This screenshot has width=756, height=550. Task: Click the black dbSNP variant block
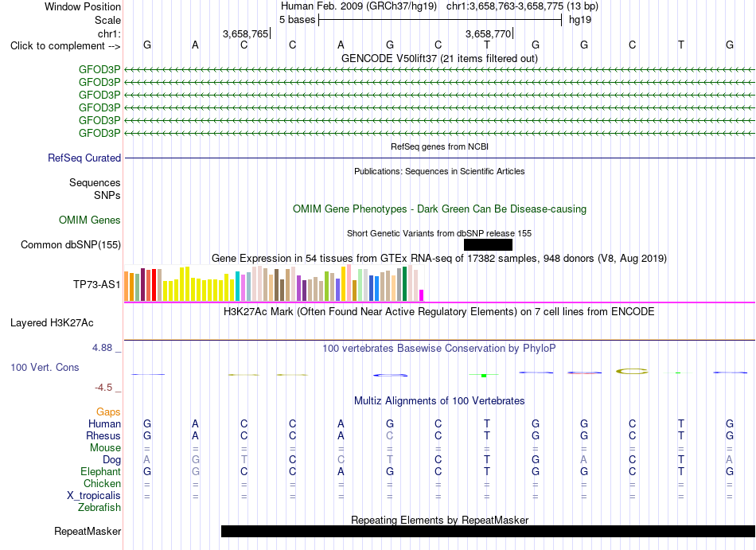click(488, 245)
